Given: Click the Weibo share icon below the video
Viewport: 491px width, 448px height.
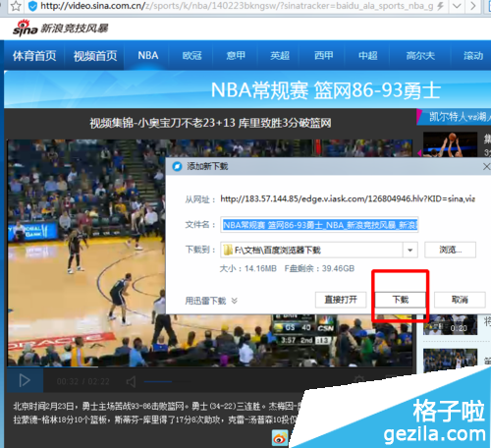Looking at the screenshot, I should pos(280,438).
